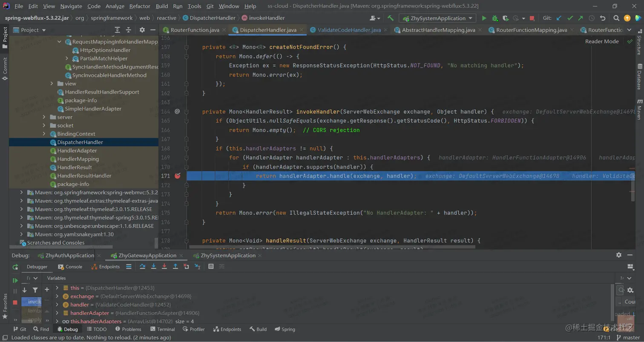Image resolution: width=644 pixels, height=342 pixels.
Task: Click invokeHandler in the navigation breadcrumb
Action: [263, 18]
